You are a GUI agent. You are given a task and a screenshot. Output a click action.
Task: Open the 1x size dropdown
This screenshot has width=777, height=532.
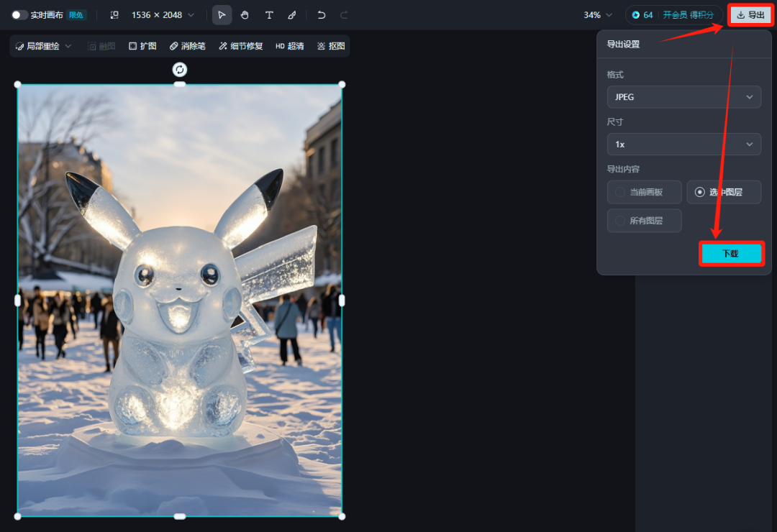(x=683, y=144)
